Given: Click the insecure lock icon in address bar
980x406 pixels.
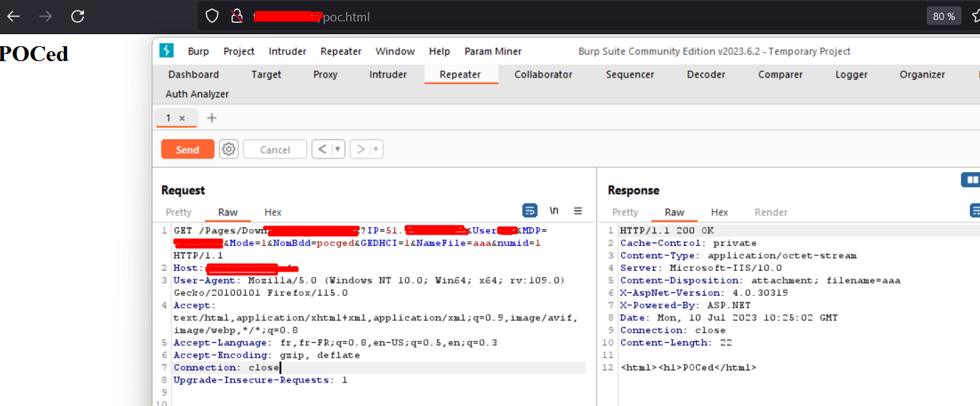Looking at the screenshot, I should [236, 16].
